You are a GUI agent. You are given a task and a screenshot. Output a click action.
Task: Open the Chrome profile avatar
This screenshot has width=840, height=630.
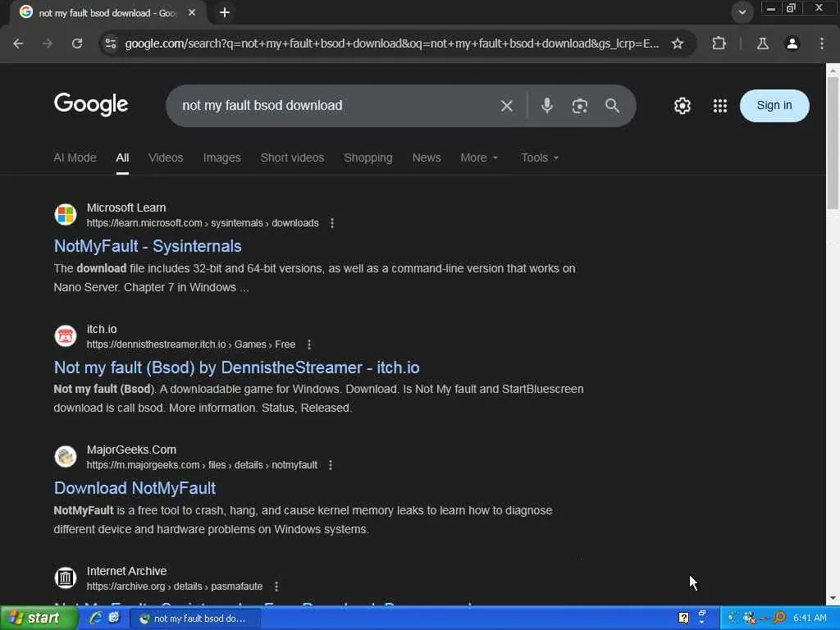pyautogui.click(x=792, y=43)
